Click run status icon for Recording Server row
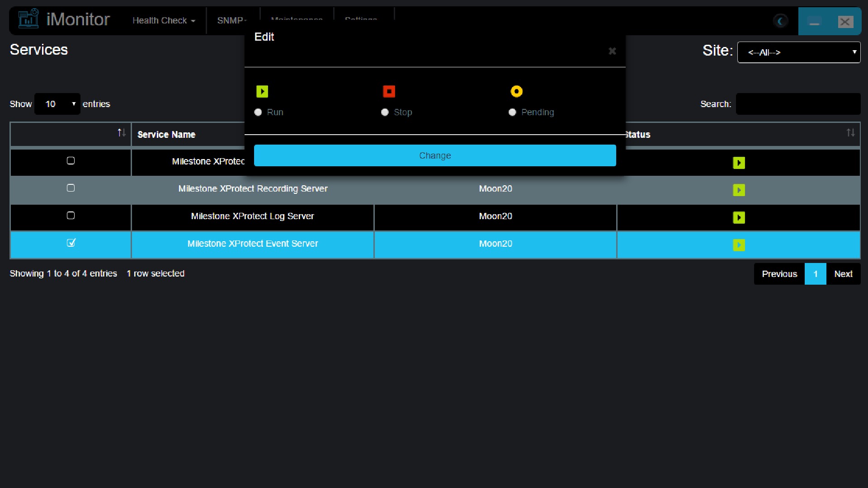Screen dimensions: 868x488 click(739, 190)
